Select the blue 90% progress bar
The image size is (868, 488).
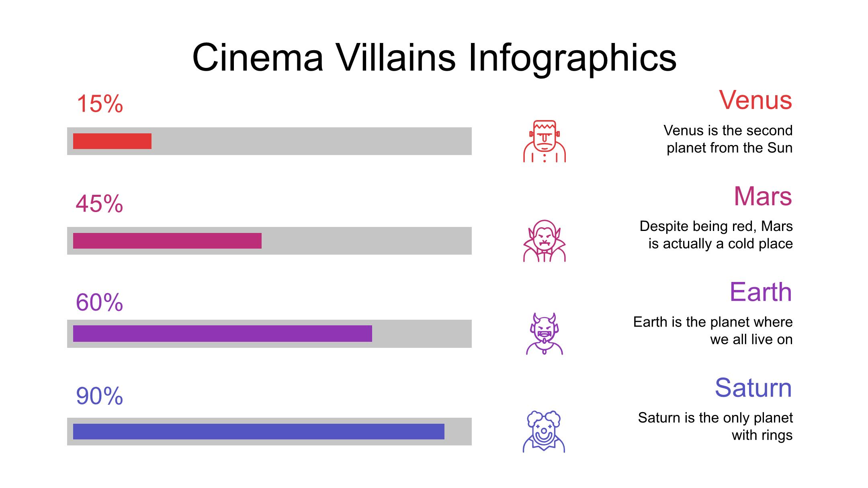[x=258, y=432]
